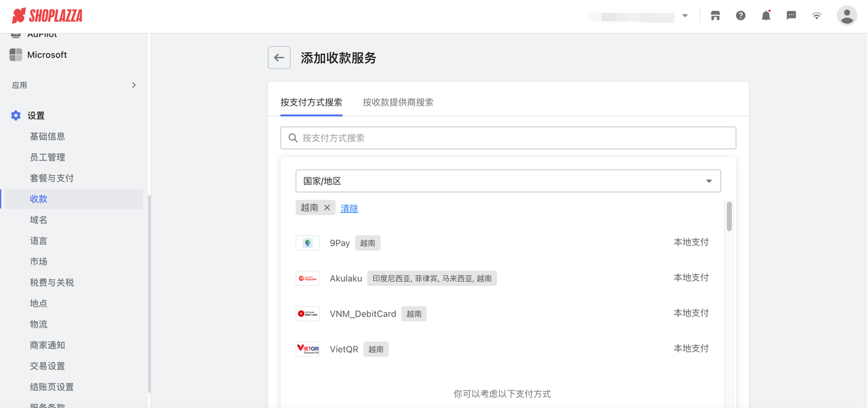Image resolution: width=868 pixels, height=408 pixels.
Task: Select the 9Pay payment logo
Action: click(307, 242)
